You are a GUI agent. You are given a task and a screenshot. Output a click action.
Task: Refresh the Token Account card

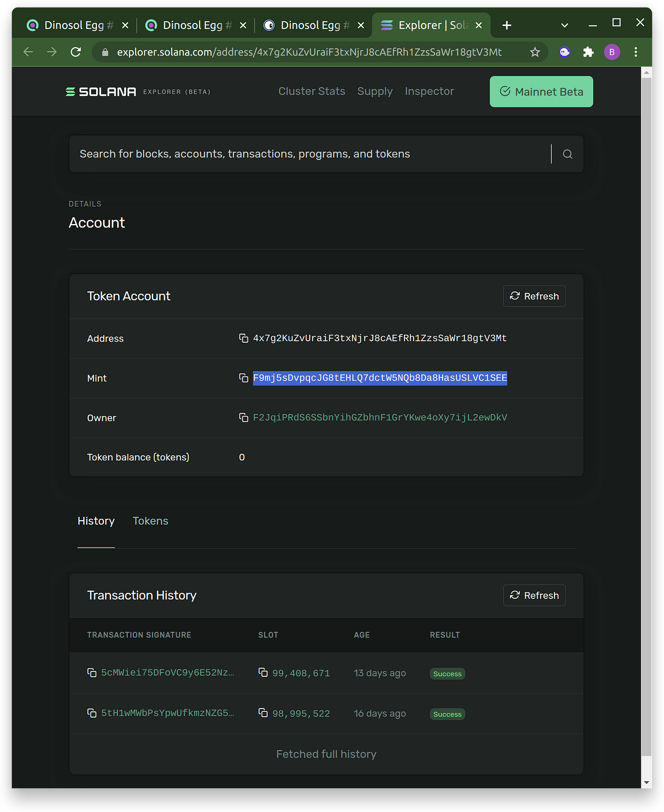pos(534,296)
